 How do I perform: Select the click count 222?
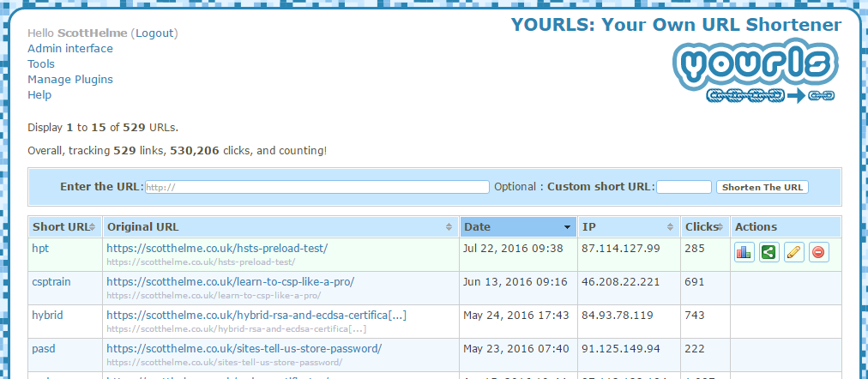pyautogui.click(x=694, y=349)
